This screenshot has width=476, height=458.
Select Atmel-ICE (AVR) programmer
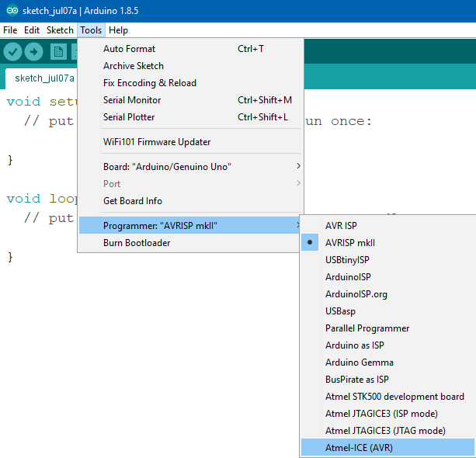[x=388, y=448]
